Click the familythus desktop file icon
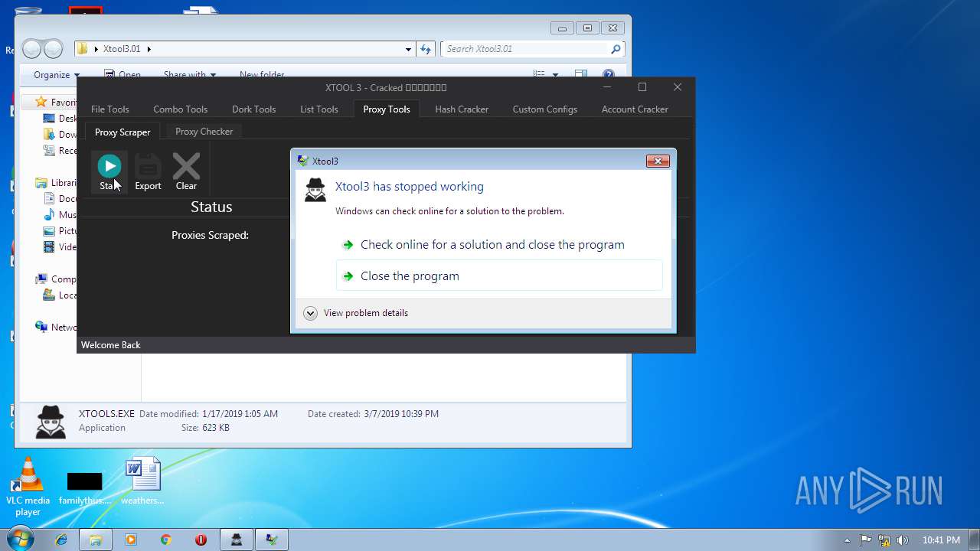The height and width of the screenshot is (551, 980). (x=84, y=488)
